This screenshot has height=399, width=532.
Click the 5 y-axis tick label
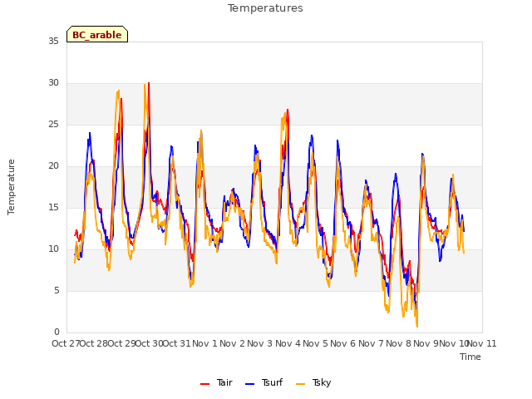coord(57,291)
